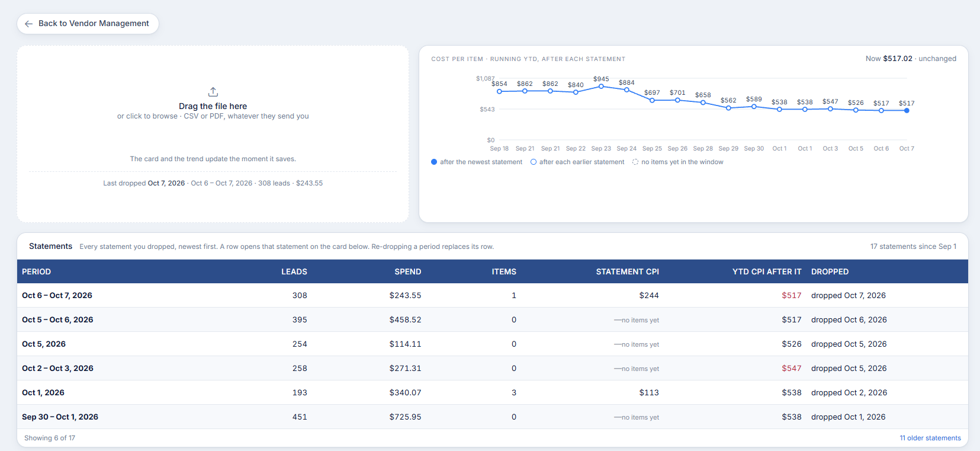Click the 'Now $517.02 · unchanged' chart summary

[x=911, y=59]
